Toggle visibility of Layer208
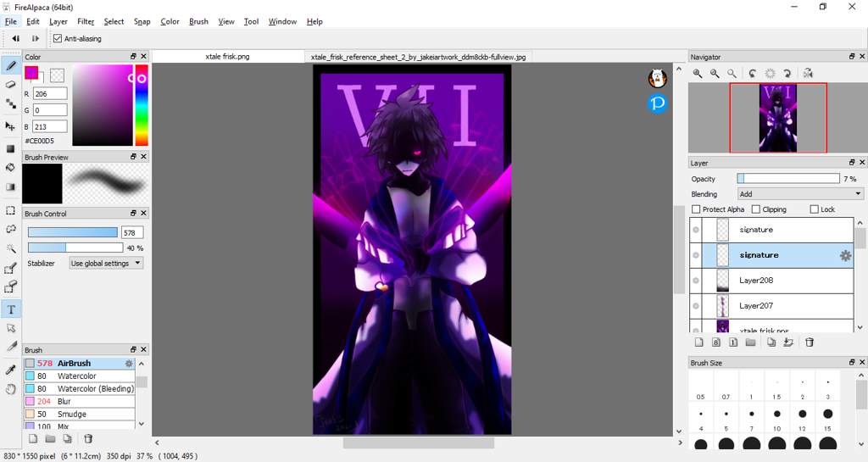The image size is (868, 462). 696,281
